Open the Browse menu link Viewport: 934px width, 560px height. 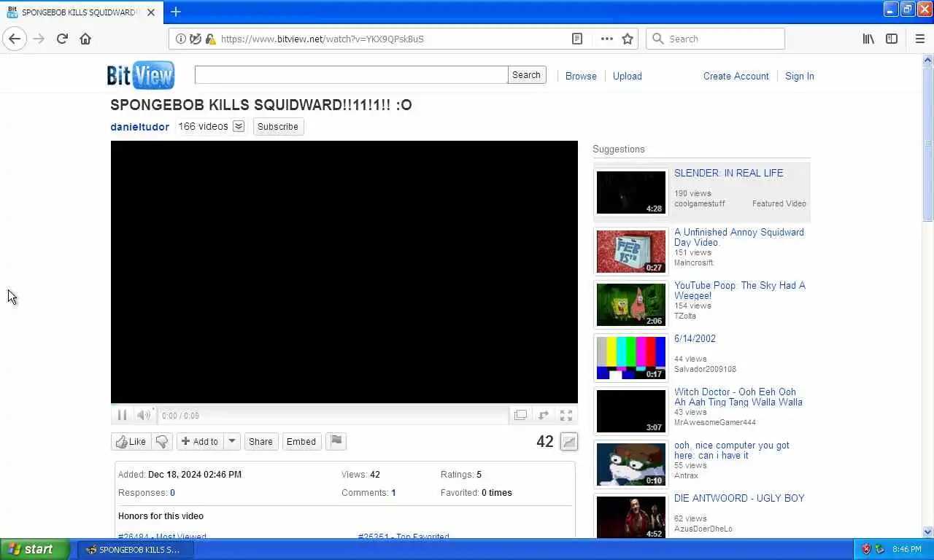coord(581,76)
